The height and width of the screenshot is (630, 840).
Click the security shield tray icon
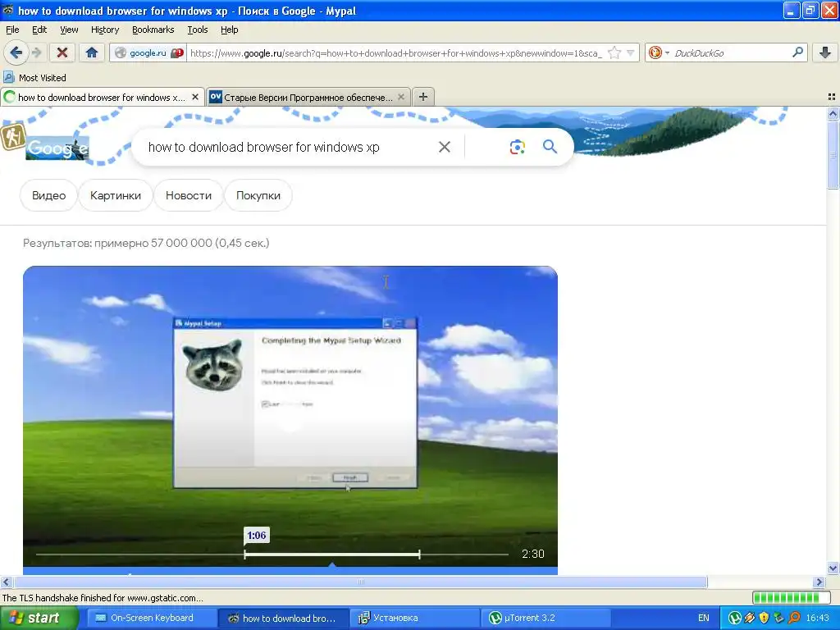[x=765, y=619]
